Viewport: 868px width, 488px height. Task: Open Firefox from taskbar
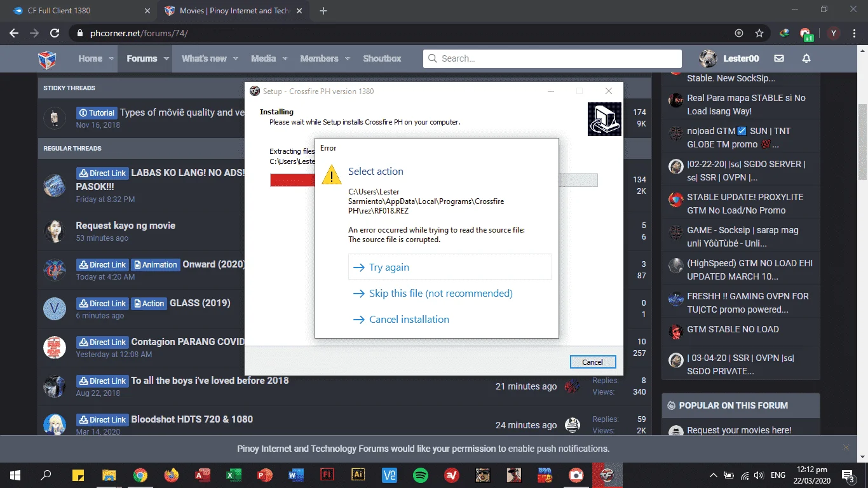(172, 475)
